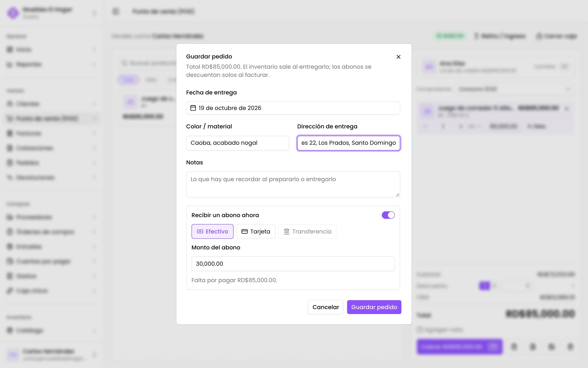
Task: Close the Guardar pedido dialog
Action: click(399, 57)
